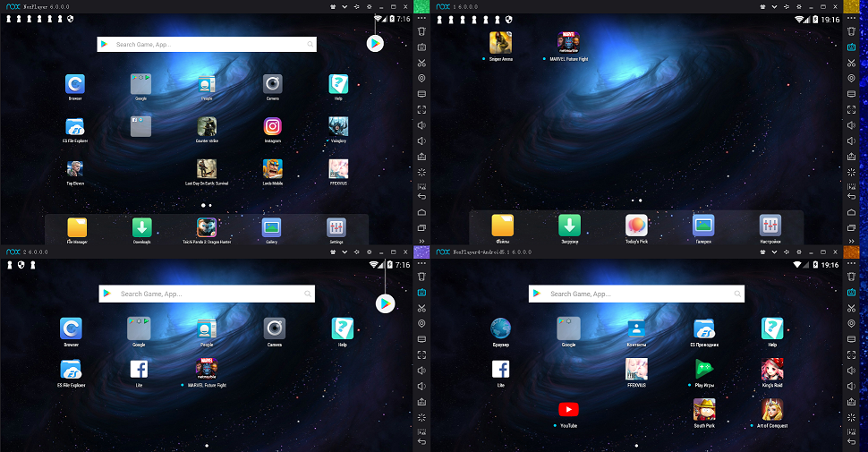
Task: Click volume up in the '2 6.0.0.0' sidebar
Action: (421, 371)
